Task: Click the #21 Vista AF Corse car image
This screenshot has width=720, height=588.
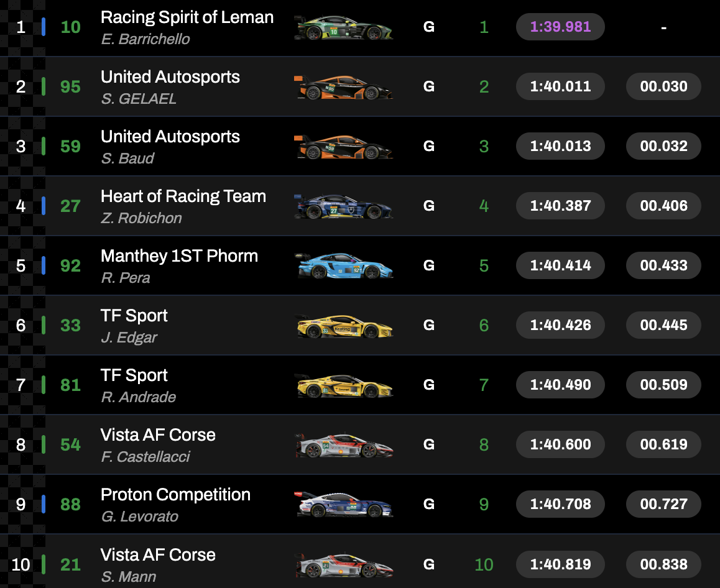Action: 343,564
